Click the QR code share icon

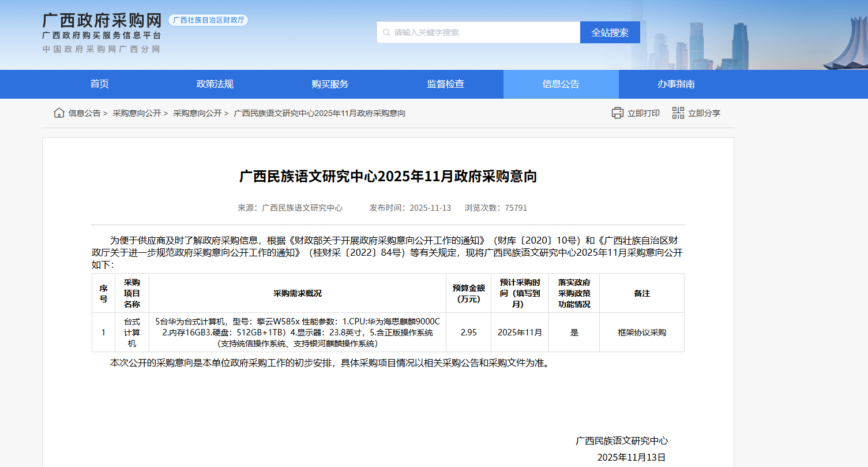point(678,113)
